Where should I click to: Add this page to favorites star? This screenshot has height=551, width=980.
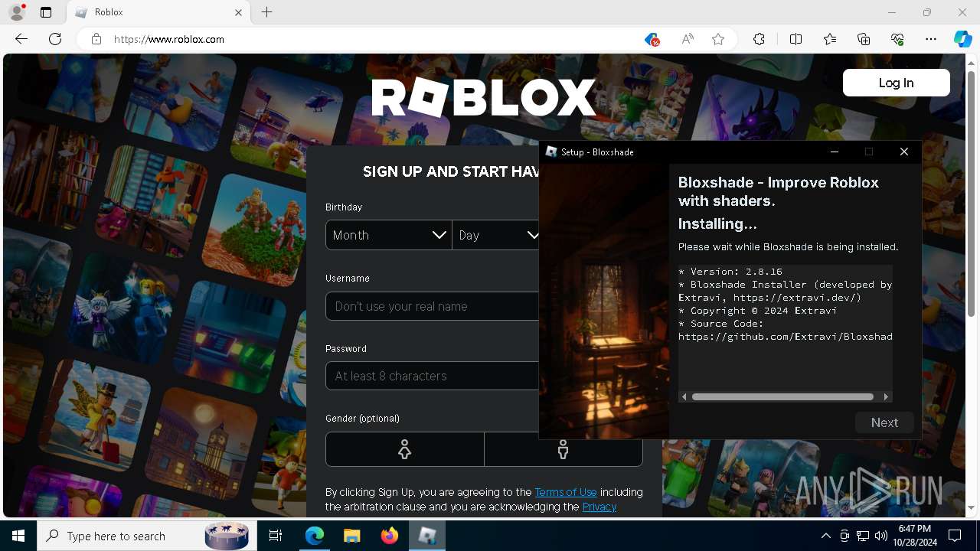pyautogui.click(x=718, y=39)
